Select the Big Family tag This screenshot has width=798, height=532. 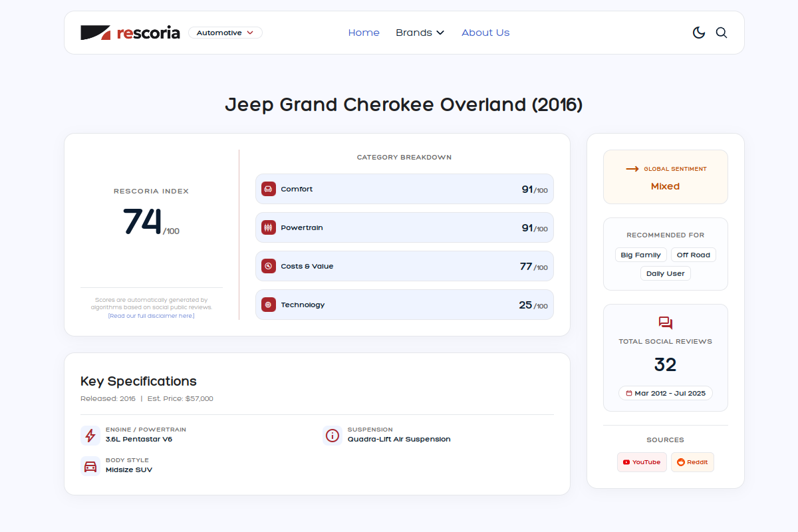[x=641, y=255]
